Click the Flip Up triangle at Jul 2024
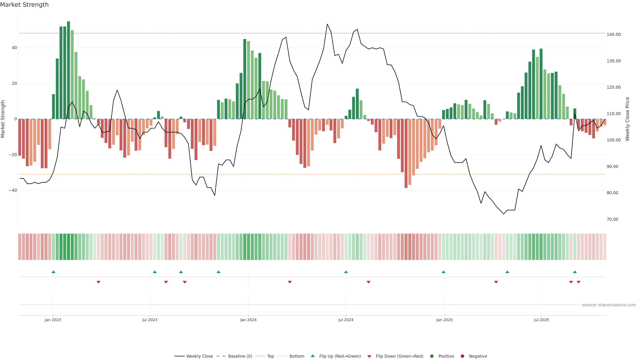The width and height of the screenshot is (644, 362). (x=346, y=272)
